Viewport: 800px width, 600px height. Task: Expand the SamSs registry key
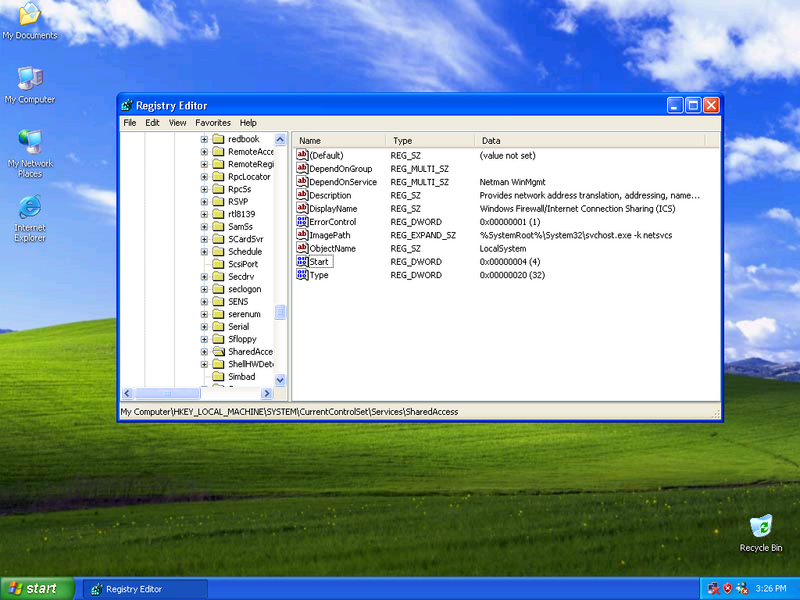coord(204,227)
